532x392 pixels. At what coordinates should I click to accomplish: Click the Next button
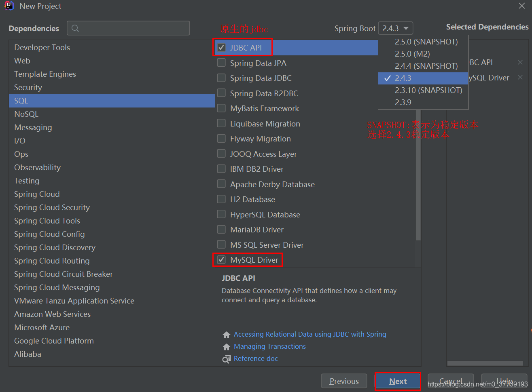click(x=398, y=381)
